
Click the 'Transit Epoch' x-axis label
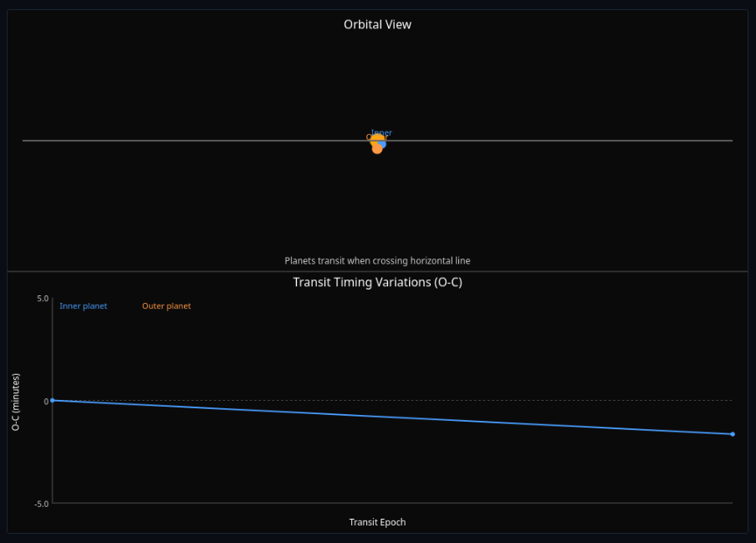pos(377,522)
